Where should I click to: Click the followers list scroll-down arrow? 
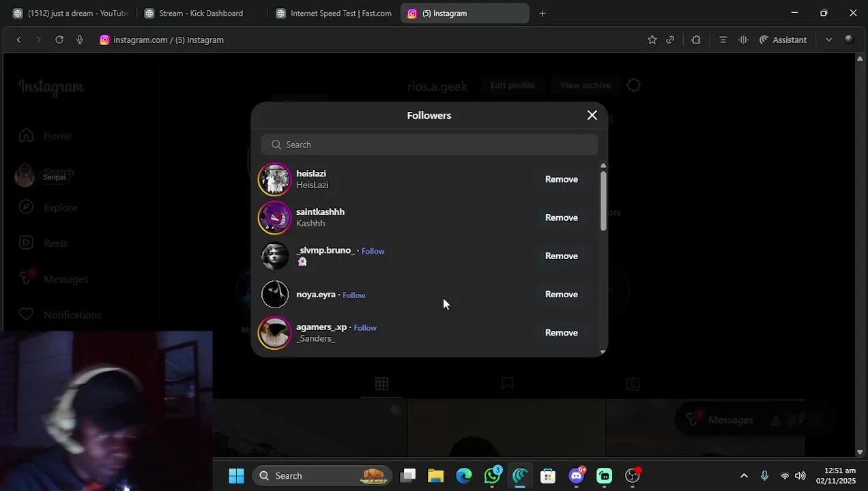click(x=603, y=352)
